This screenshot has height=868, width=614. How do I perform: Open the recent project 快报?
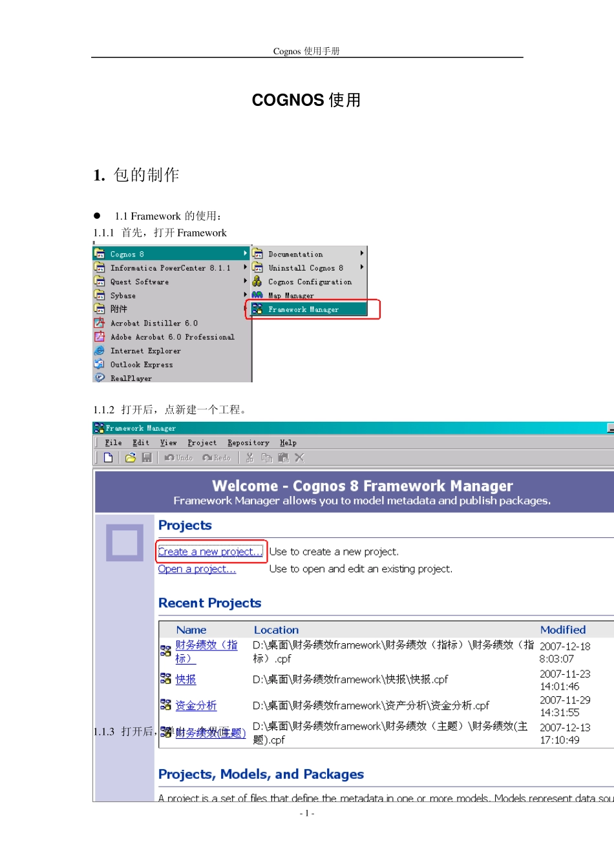tap(185, 679)
